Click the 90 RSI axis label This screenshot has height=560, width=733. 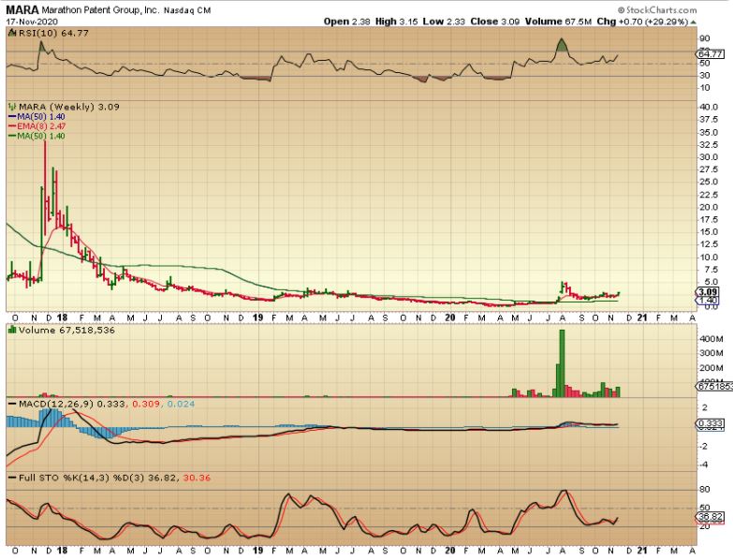(x=705, y=38)
